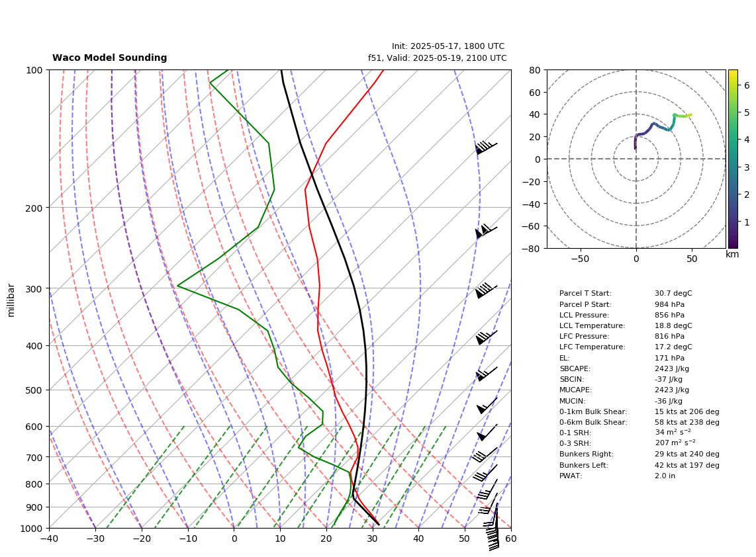Image resolution: width=756 pixels, height=557 pixels.
Task: Click the 600 tick on the pressure axis
Action: click(x=34, y=427)
